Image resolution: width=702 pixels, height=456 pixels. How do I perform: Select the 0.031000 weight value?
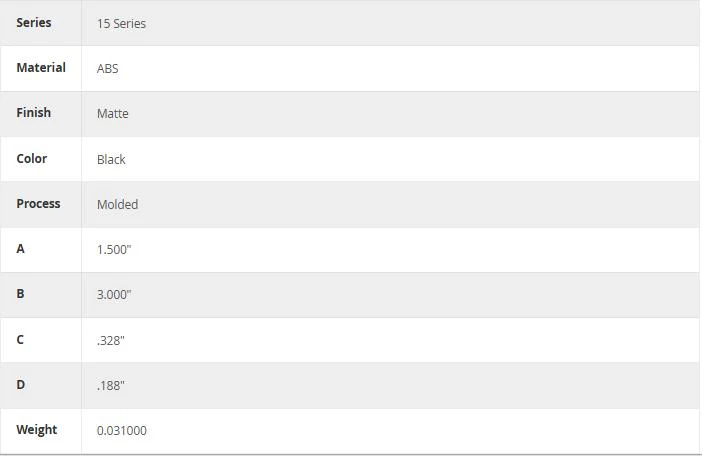pos(122,430)
